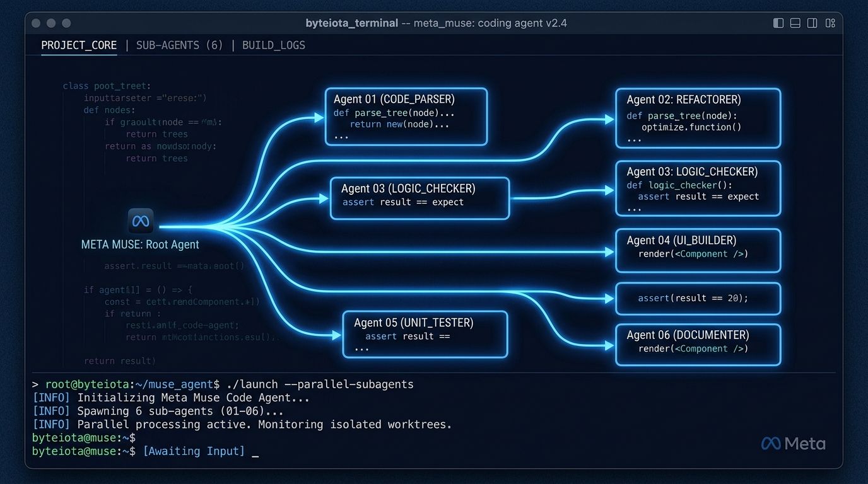Open the SUB-AGENTS (6) tab
Image resolution: width=868 pixels, height=484 pixels.
pos(180,45)
